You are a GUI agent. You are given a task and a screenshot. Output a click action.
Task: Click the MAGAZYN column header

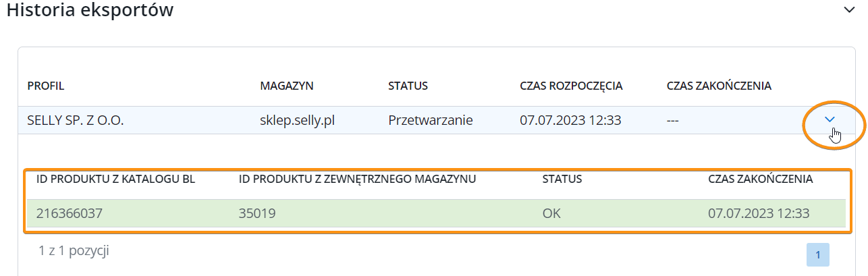tap(287, 86)
